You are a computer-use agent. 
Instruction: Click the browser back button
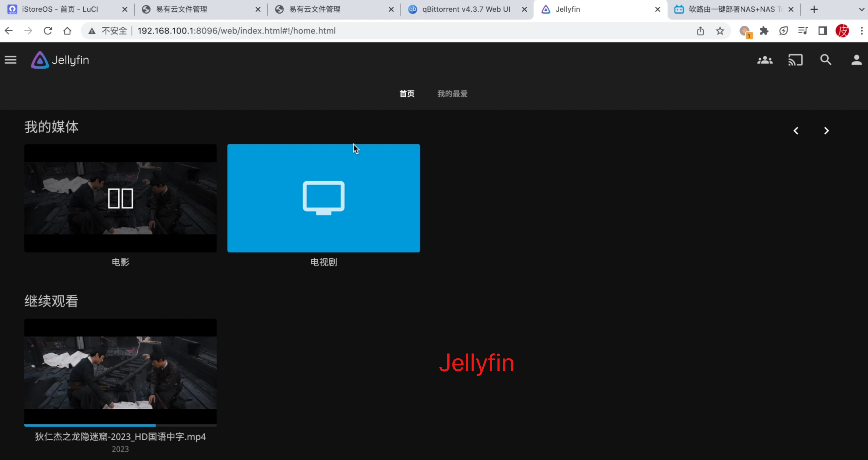click(x=8, y=31)
